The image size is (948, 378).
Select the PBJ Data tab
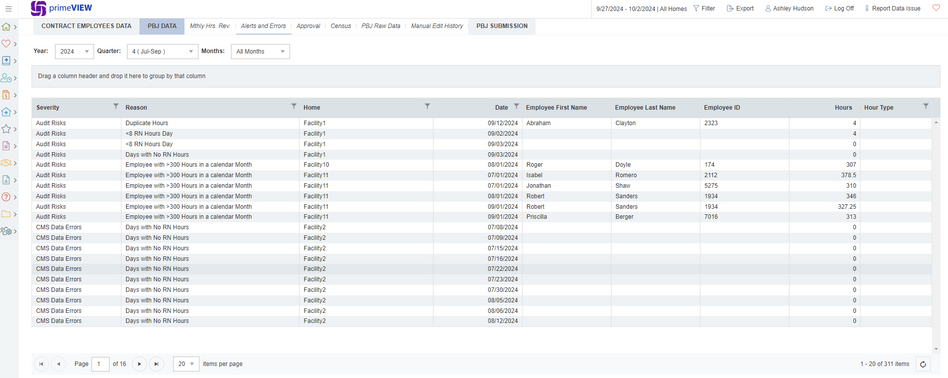click(162, 26)
